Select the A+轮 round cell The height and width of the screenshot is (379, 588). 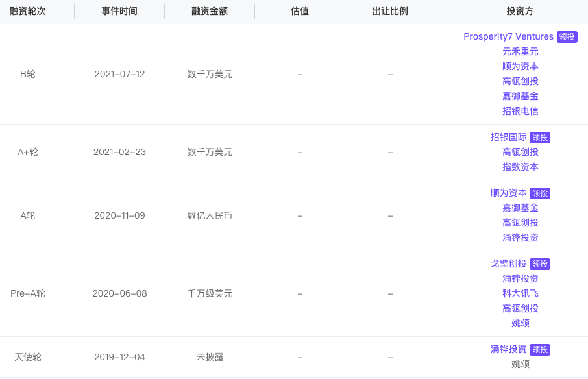pos(27,153)
